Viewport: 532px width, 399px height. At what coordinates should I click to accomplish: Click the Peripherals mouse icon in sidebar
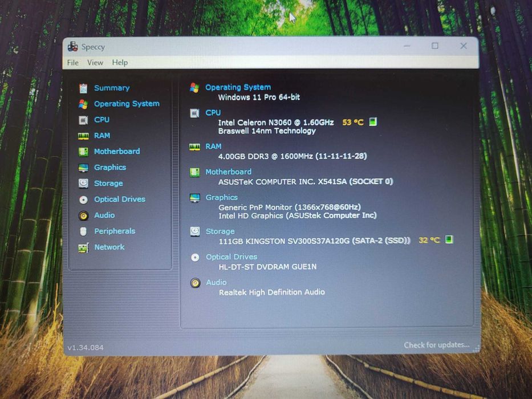(x=83, y=231)
